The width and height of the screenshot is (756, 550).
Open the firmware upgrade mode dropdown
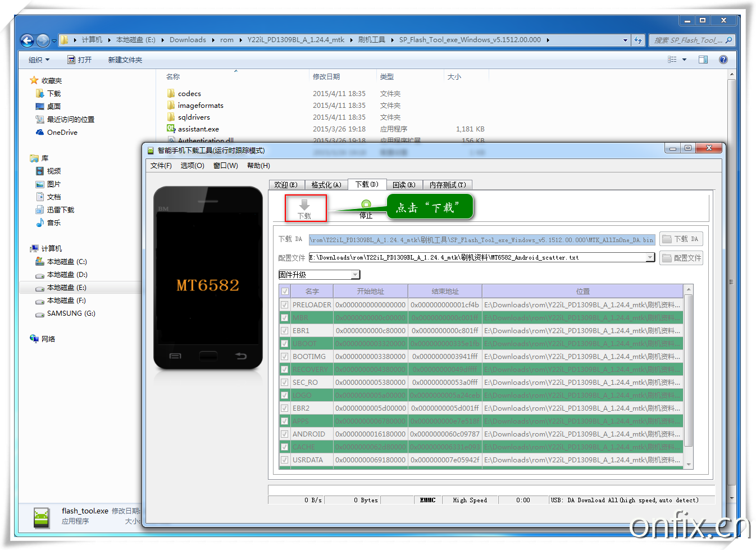pos(355,275)
